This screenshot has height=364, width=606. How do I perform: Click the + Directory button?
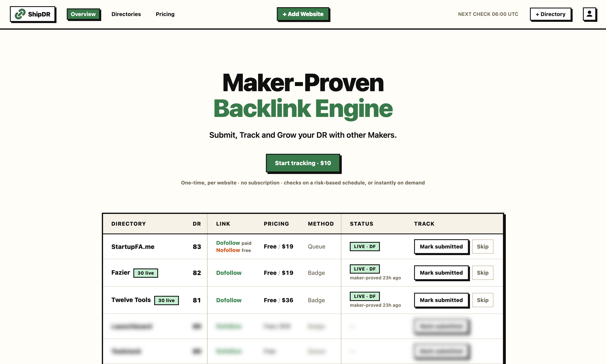pos(551,14)
